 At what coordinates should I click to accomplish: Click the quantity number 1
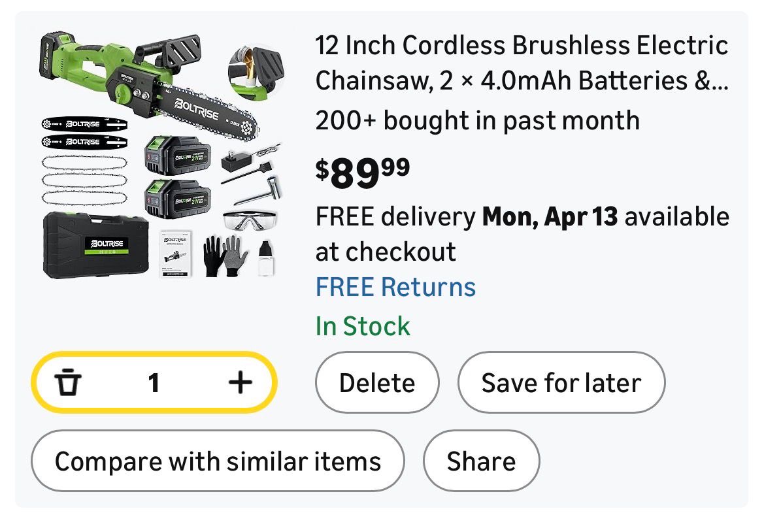[x=154, y=383]
